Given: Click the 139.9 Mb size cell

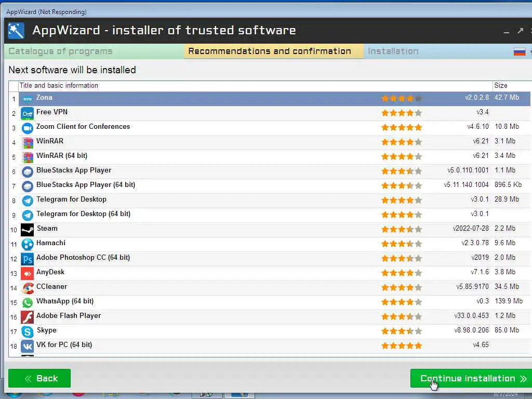Looking at the screenshot, I should tap(508, 301).
